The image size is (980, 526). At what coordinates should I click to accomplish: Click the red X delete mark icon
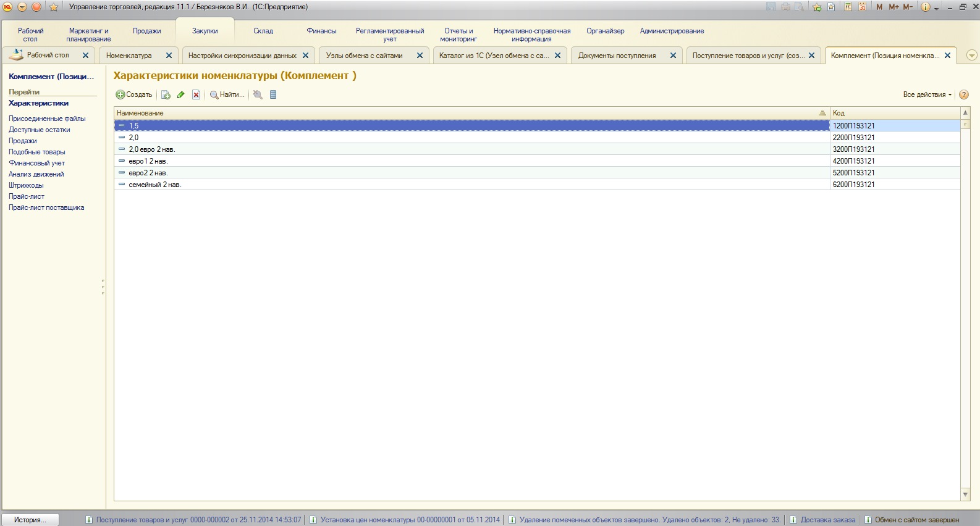coord(196,95)
